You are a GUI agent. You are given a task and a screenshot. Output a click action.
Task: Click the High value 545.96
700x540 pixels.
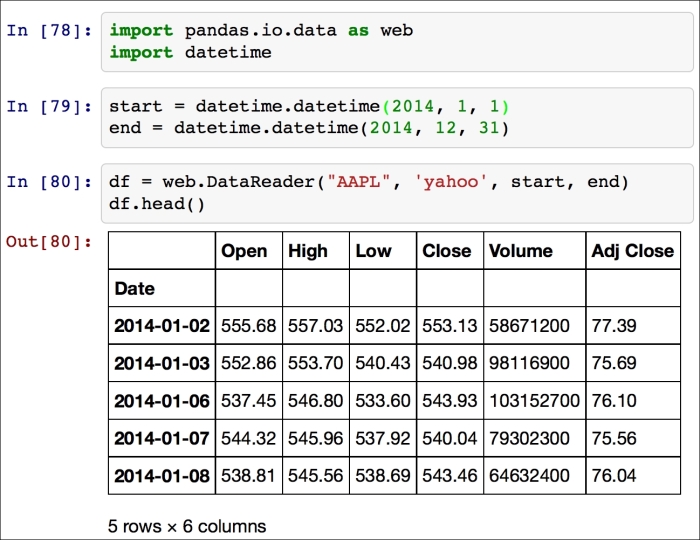click(x=315, y=438)
